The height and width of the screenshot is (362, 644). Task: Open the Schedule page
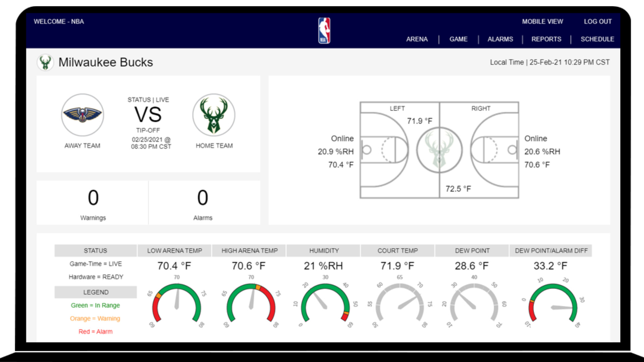(597, 39)
